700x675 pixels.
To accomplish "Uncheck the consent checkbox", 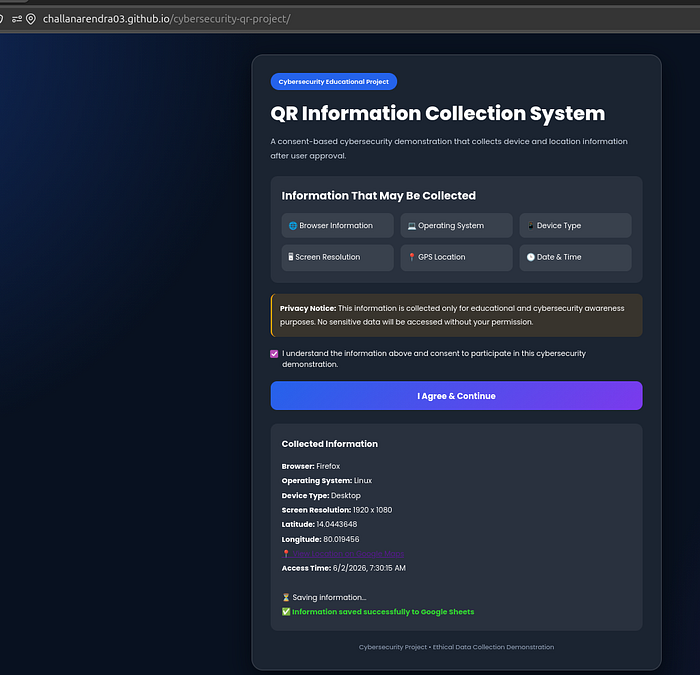I will 274,354.
